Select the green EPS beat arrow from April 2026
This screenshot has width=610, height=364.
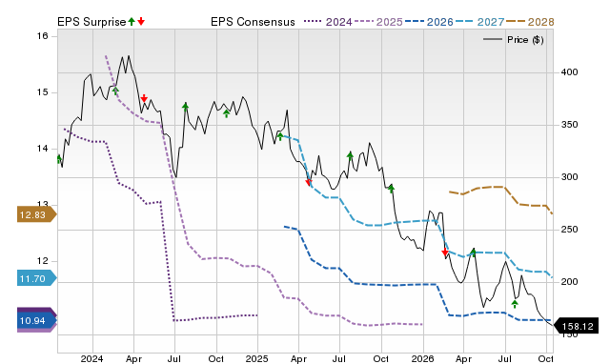coord(473,253)
